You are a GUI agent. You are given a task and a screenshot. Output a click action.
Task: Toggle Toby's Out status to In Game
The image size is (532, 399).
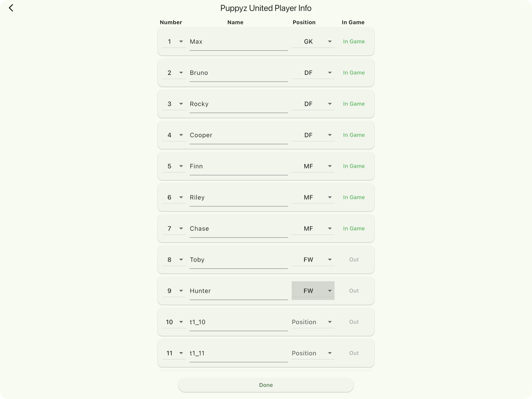pyautogui.click(x=353, y=260)
